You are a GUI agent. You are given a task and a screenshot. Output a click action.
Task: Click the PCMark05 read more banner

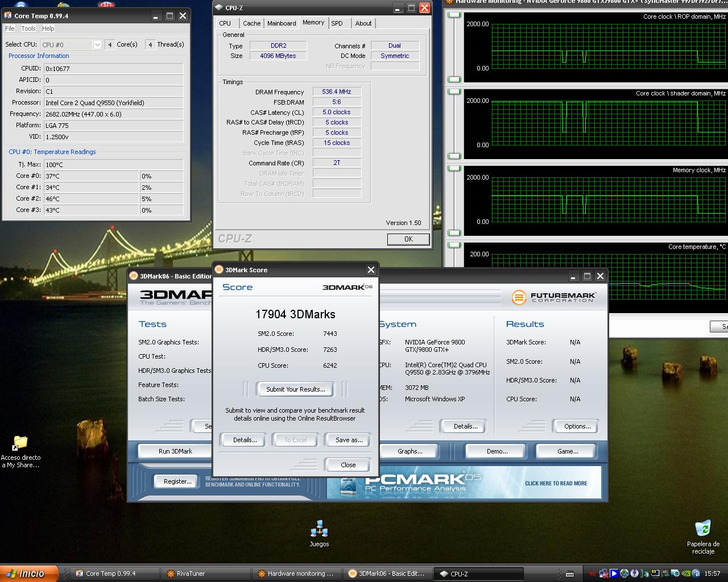coord(555,483)
